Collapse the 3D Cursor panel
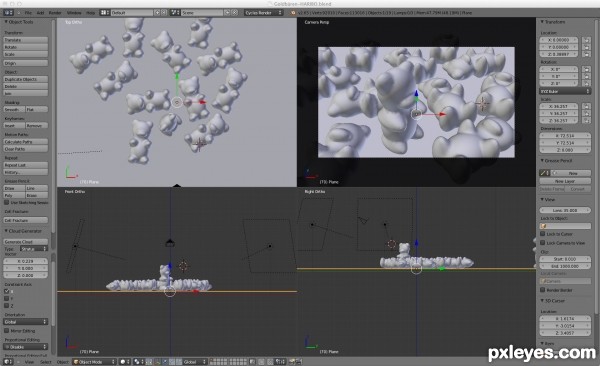Viewport: 600px width, 366px height. coord(542,301)
